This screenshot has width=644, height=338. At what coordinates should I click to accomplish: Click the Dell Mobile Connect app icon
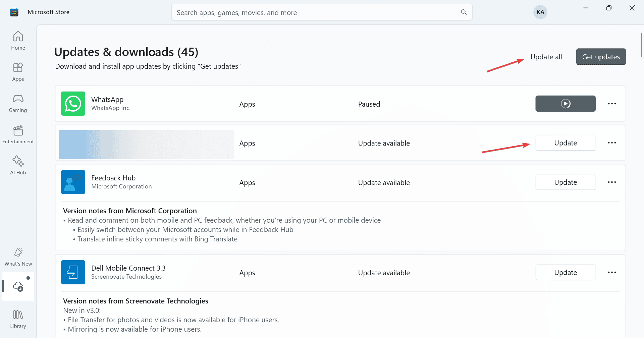pos(73,272)
